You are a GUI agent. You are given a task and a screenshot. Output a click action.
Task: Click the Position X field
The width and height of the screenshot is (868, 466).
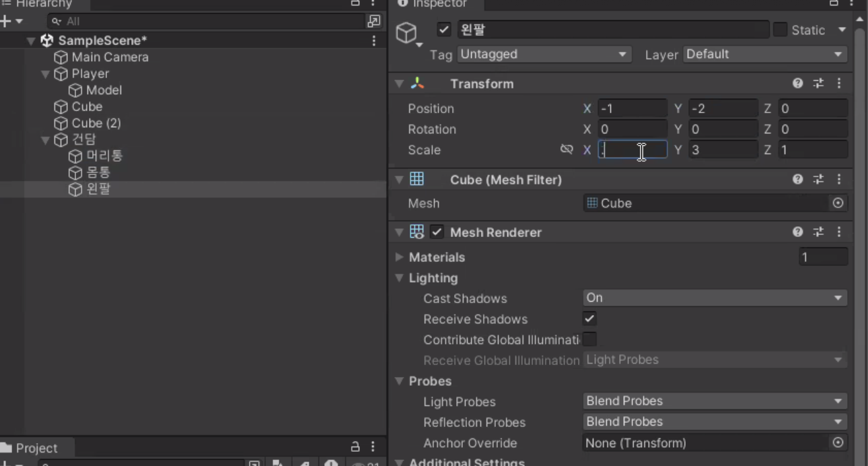632,108
